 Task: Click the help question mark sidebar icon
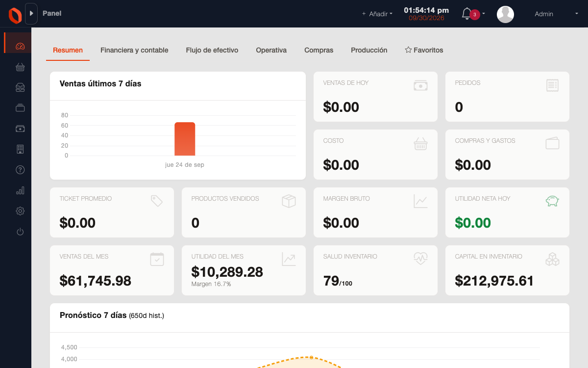click(x=20, y=170)
